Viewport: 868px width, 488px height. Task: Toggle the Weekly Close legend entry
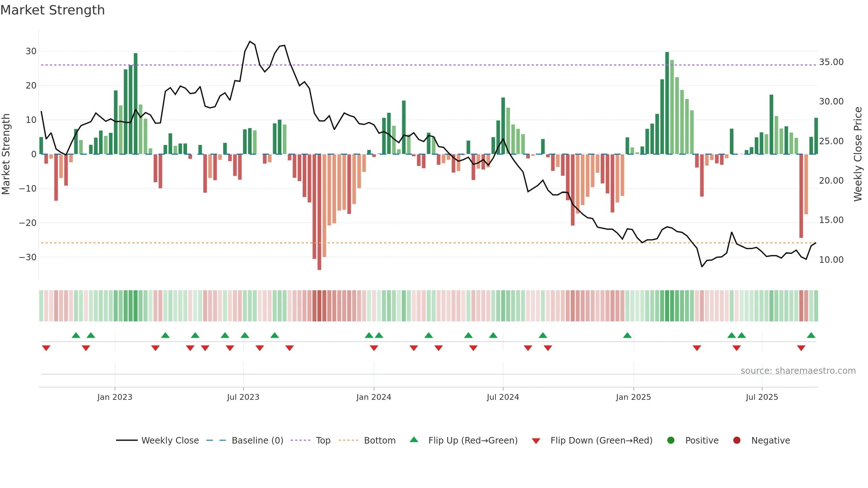(x=157, y=440)
